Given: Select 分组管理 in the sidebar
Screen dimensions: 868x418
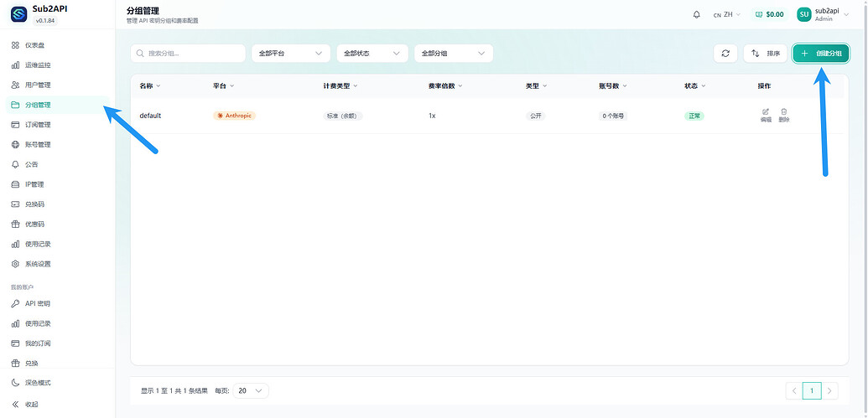Looking at the screenshot, I should pos(58,105).
